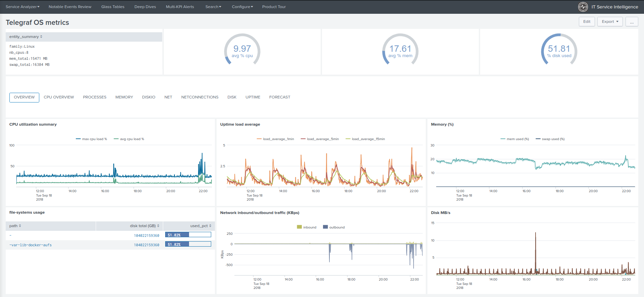The height and width of the screenshot is (297, 644).
Task: Click mem_total:15471 MB text
Action: pos(28,59)
